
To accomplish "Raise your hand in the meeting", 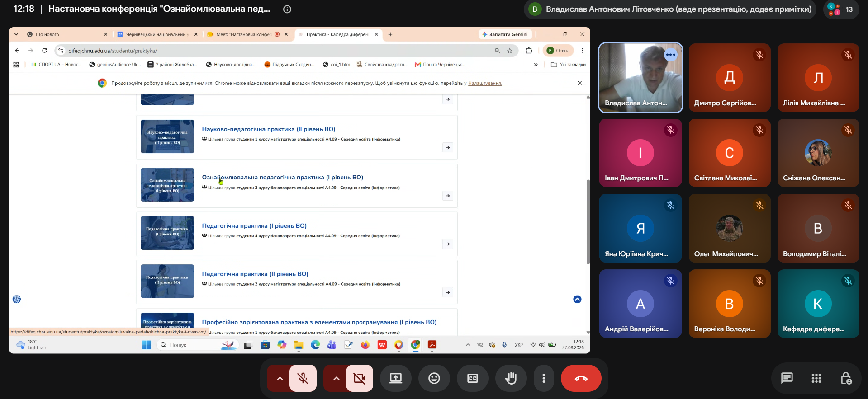I will 511,378.
